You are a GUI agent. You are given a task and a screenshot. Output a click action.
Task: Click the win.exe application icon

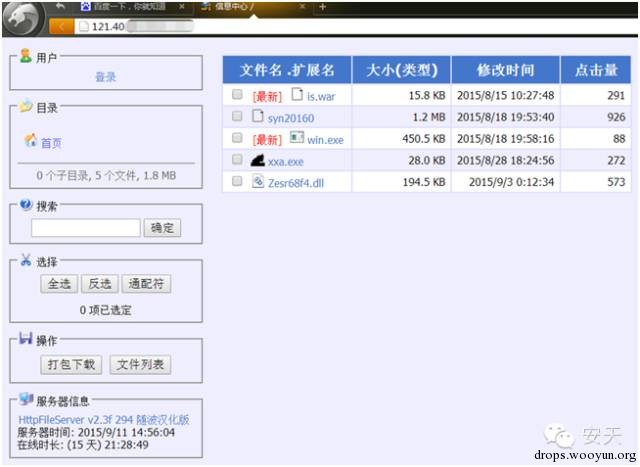click(296, 138)
